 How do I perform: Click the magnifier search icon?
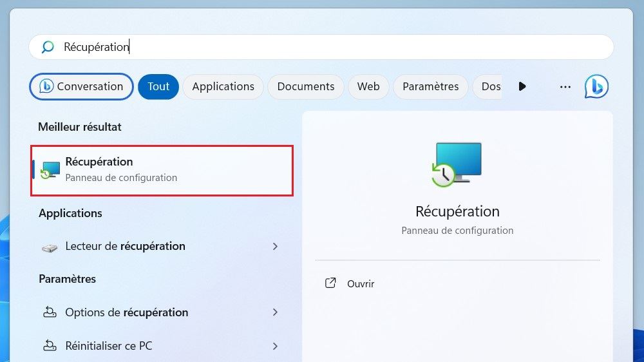[48, 47]
